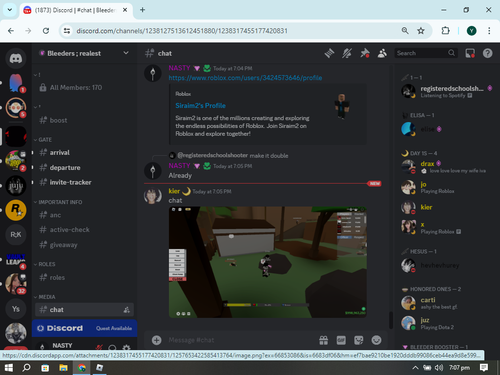Expand the Bleeders ; realest server menu
Viewport: 500px width, 375px height.
pyautogui.click(x=84, y=53)
